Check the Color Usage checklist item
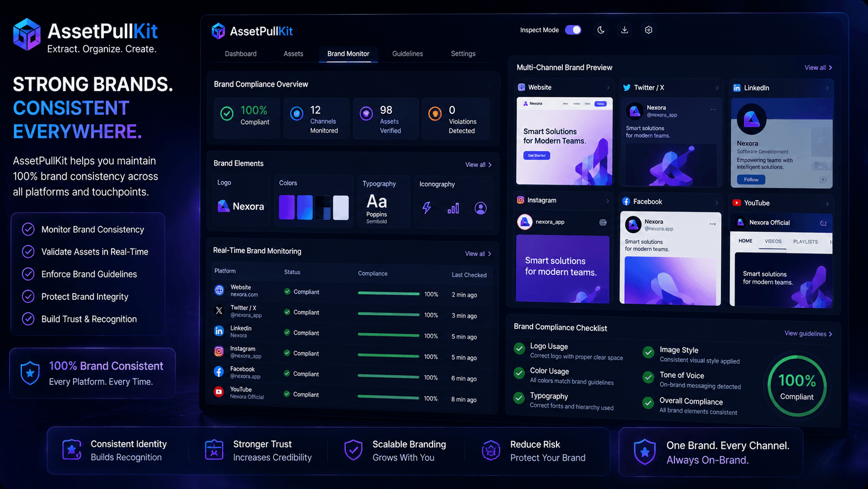868x489 pixels. click(519, 373)
